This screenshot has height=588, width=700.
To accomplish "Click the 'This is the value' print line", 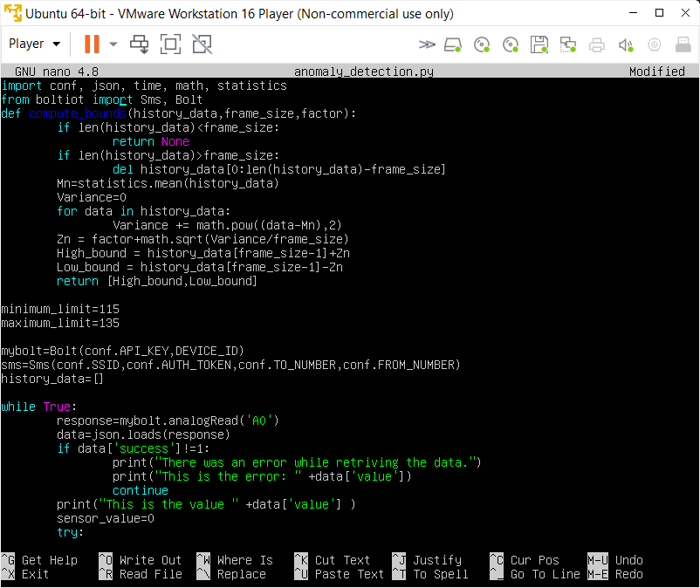I will coord(206,504).
